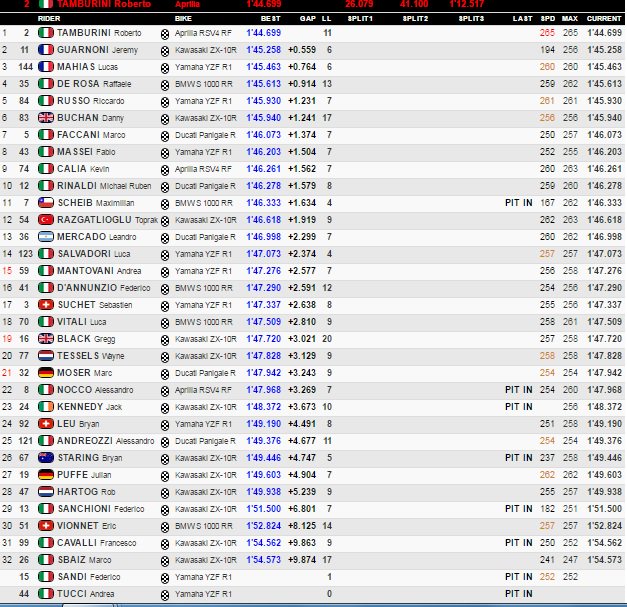
Task: Click the Irish flag beside KENNEDY Jack
Action: [x=46, y=407]
